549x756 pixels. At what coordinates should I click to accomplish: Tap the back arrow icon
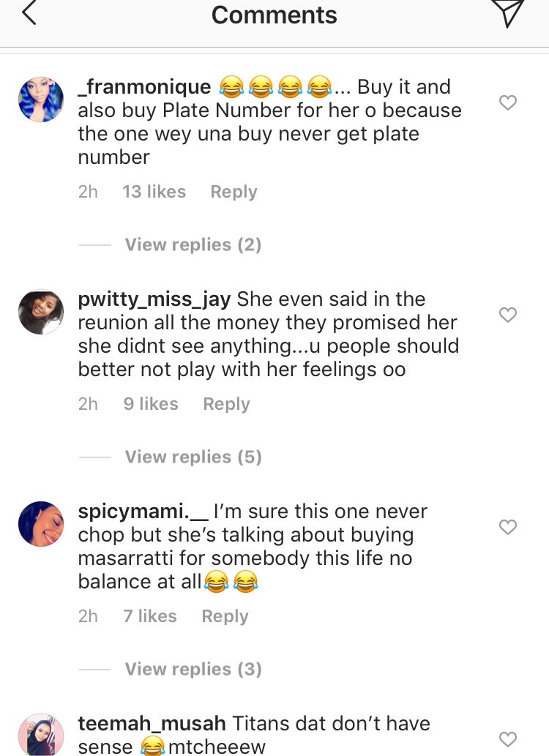click(29, 14)
